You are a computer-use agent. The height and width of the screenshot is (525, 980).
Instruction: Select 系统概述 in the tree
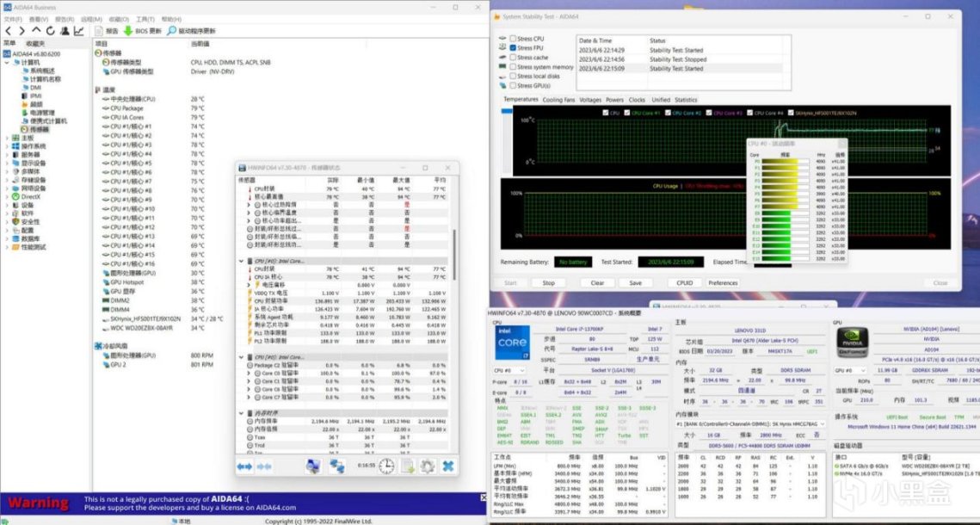tap(42, 71)
